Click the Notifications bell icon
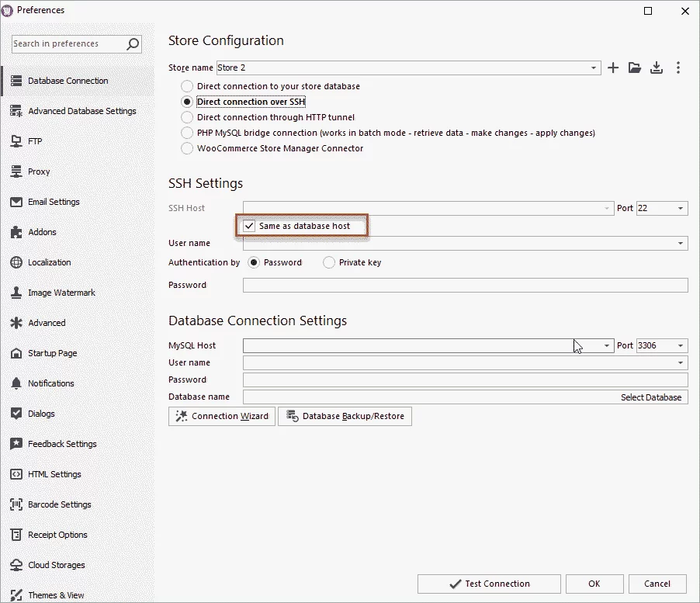This screenshot has width=700, height=603. tap(16, 383)
